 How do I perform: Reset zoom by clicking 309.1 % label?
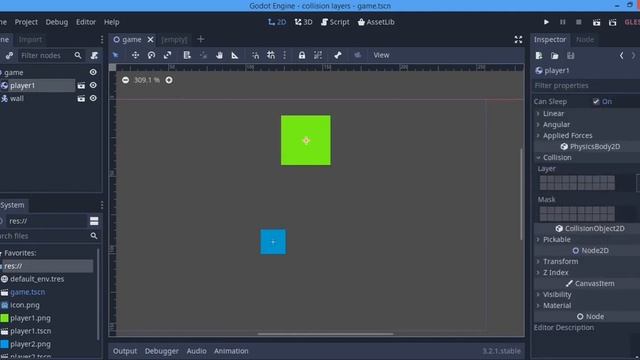147,80
